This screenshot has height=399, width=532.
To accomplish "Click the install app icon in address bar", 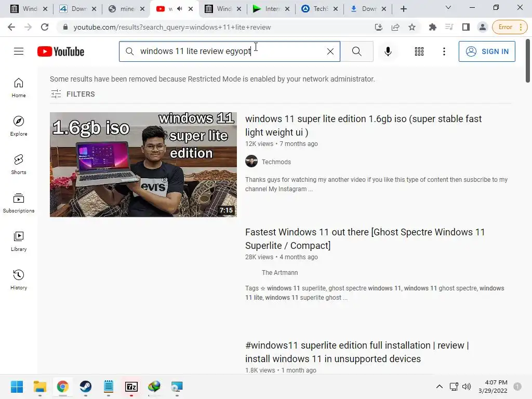I will [379, 27].
